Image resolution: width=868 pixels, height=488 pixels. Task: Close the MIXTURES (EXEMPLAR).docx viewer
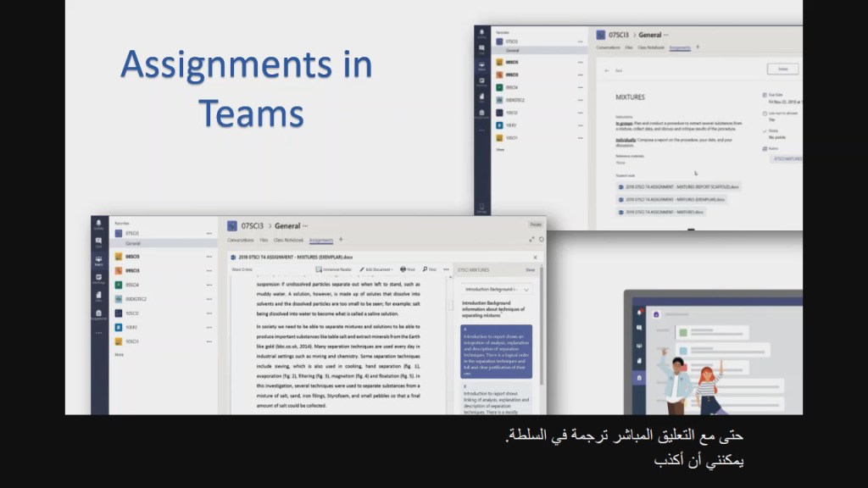[535, 256]
